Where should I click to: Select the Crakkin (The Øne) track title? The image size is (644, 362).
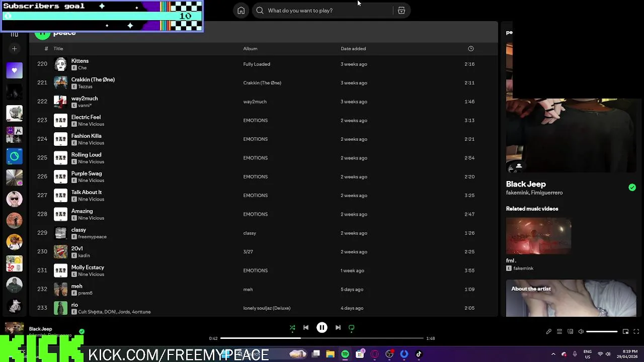[x=93, y=79]
